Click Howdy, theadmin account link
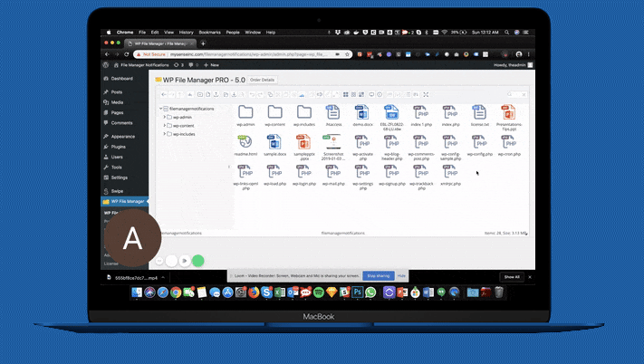 (513, 65)
